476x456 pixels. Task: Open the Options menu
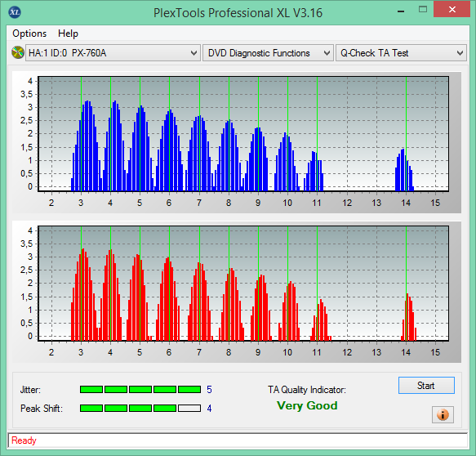click(29, 34)
